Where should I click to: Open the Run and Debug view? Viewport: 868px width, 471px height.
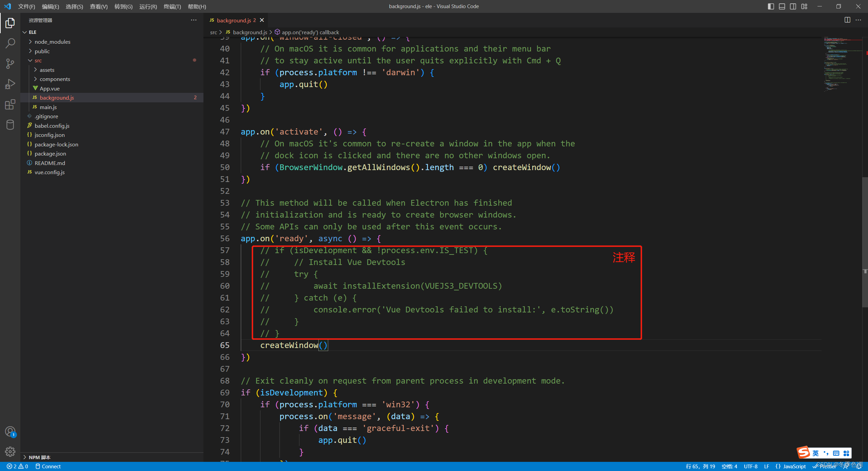tap(10, 84)
